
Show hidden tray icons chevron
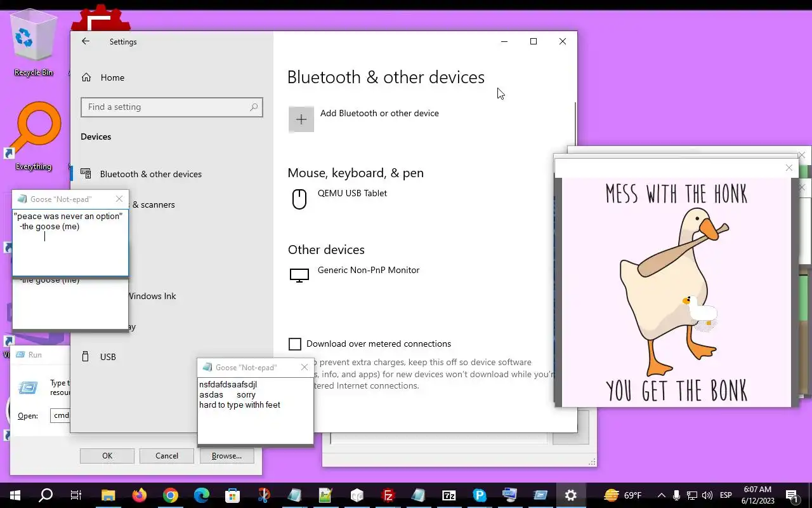[x=661, y=495]
